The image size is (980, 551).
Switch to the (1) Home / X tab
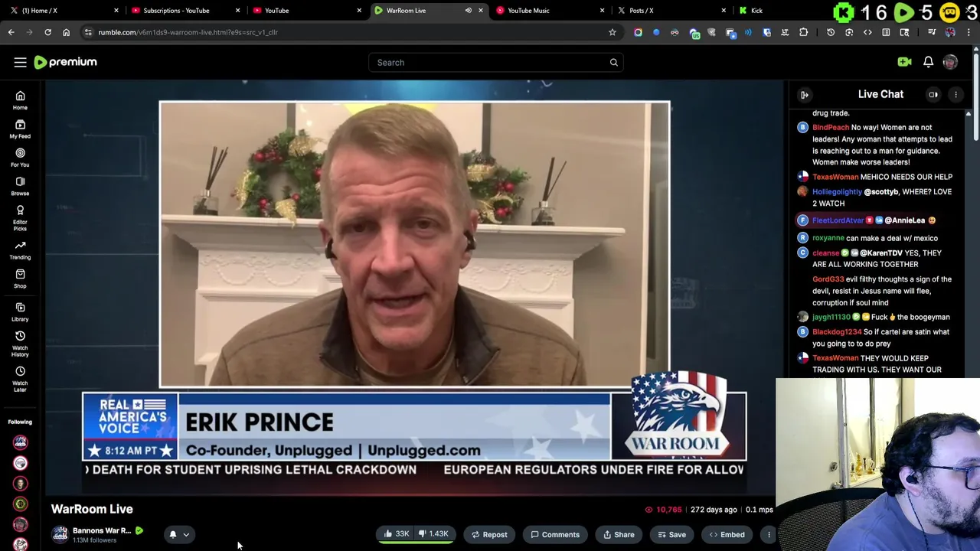coord(65,11)
